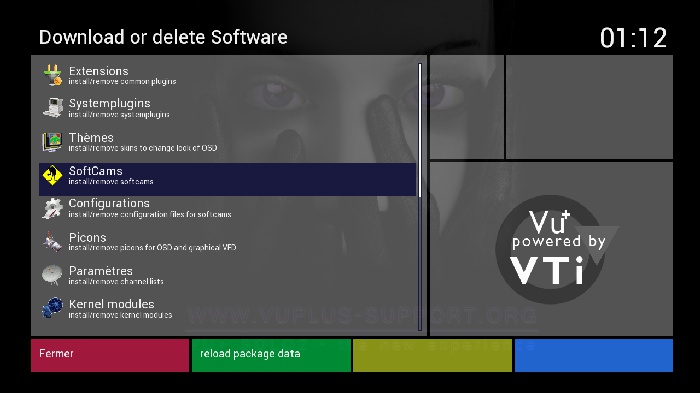Click the Extensions plug icon

53,75
